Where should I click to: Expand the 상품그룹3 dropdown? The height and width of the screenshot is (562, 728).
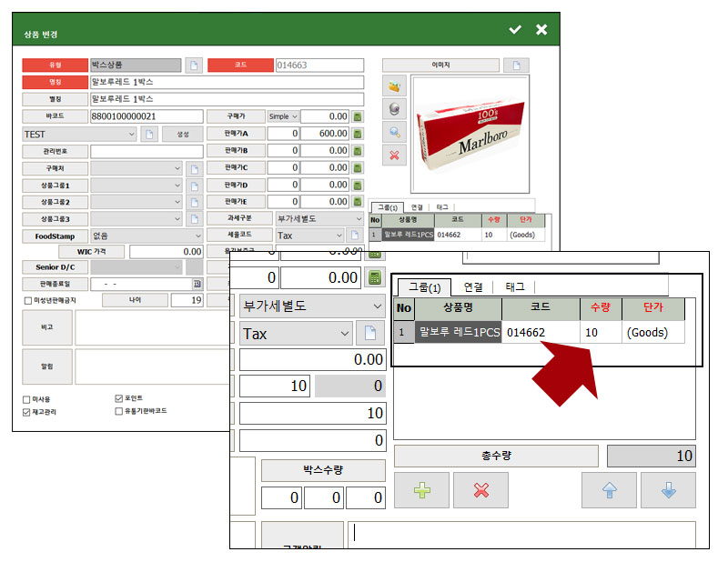point(136,219)
